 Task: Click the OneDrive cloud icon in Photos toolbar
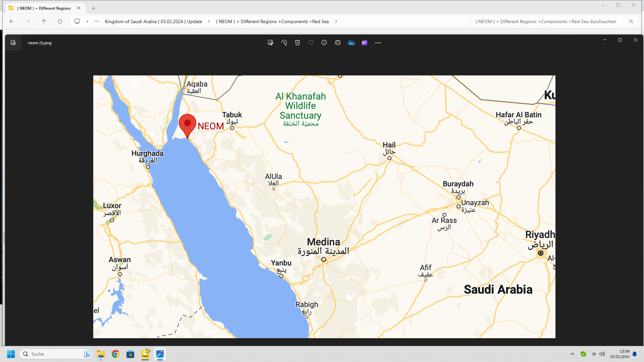click(351, 43)
